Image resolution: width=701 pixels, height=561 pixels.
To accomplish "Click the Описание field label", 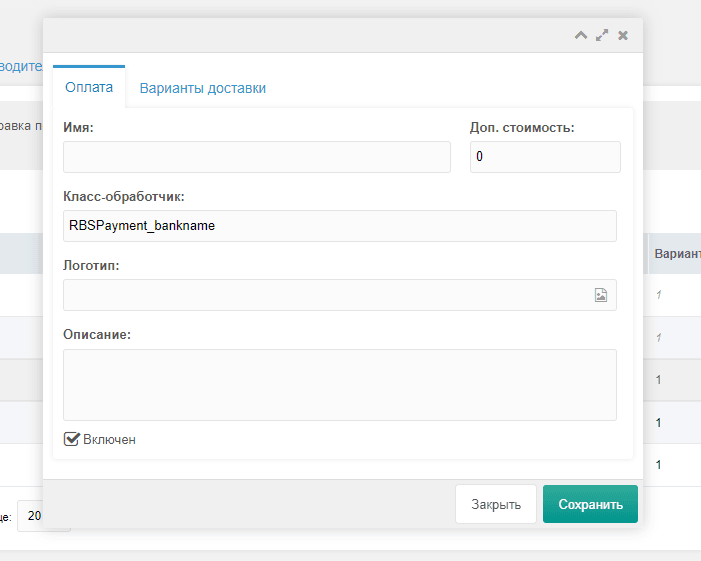I will point(97,334).
